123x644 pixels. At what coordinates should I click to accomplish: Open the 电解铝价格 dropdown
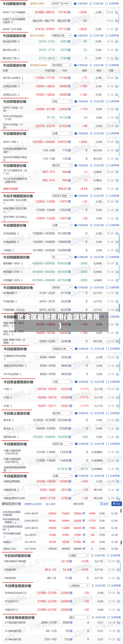pos(61,35)
